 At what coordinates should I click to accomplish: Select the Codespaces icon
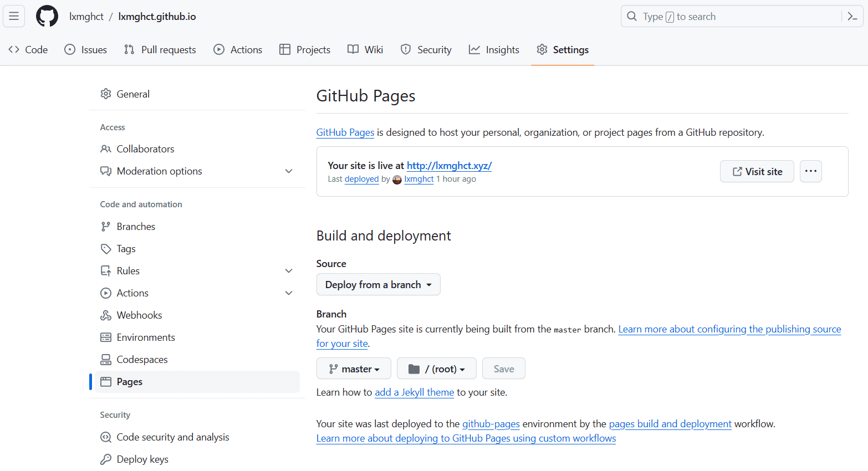105,359
